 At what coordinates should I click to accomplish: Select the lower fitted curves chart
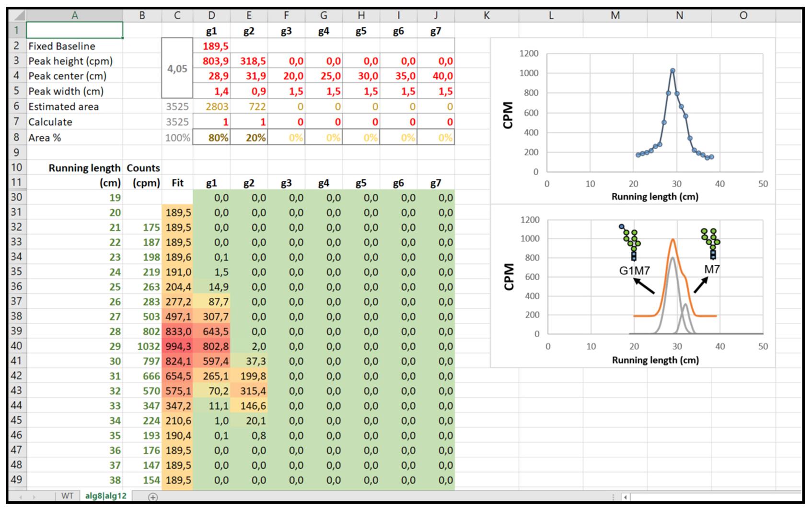click(x=632, y=286)
